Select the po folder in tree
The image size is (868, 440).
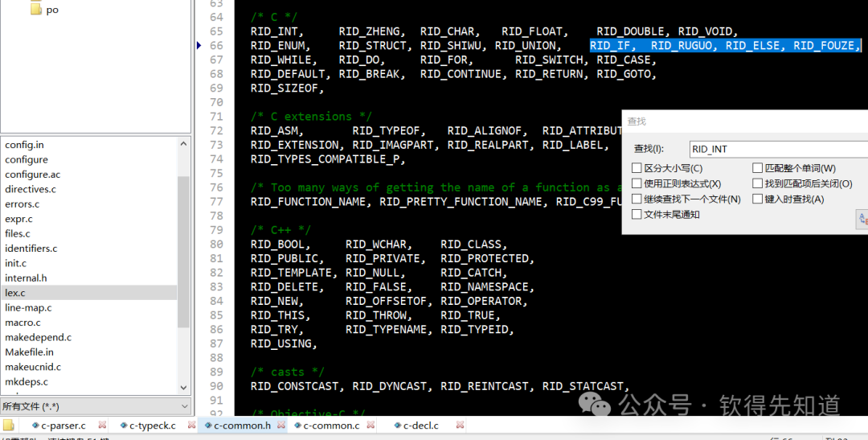[x=52, y=10]
